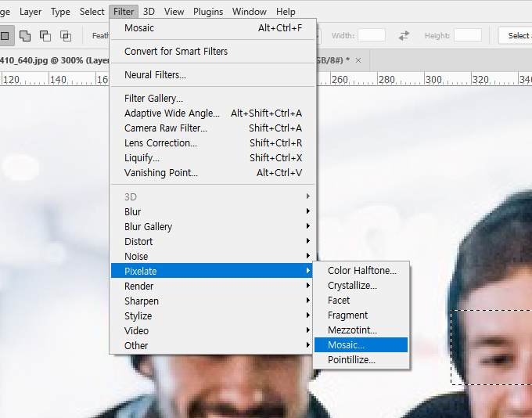This screenshot has height=418, width=532.
Task: Open the View menu
Action: 174,12
